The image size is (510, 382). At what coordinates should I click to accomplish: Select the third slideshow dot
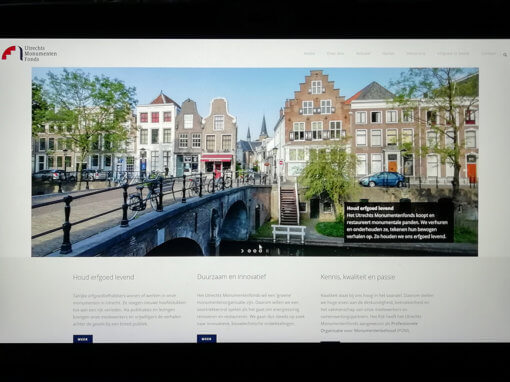[261, 251]
